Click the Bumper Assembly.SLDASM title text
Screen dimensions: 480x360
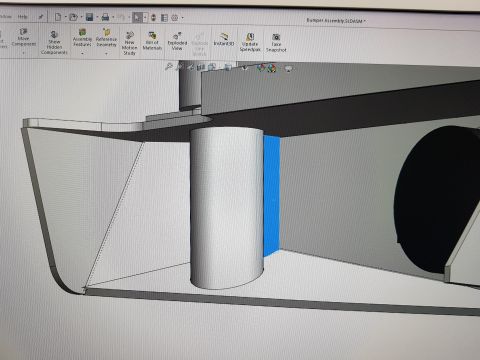(x=334, y=20)
